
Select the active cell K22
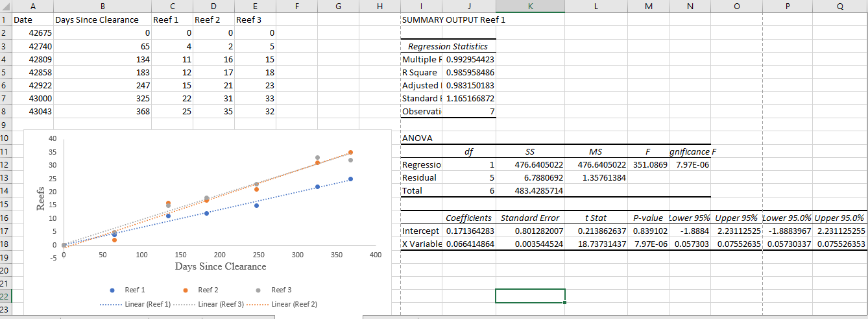(x=531, y=296)
